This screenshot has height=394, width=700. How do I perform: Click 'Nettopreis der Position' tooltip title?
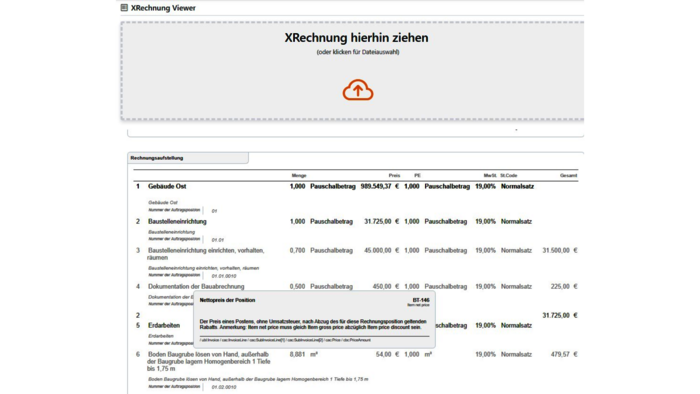pyautogui.click(x=227, y=300)
